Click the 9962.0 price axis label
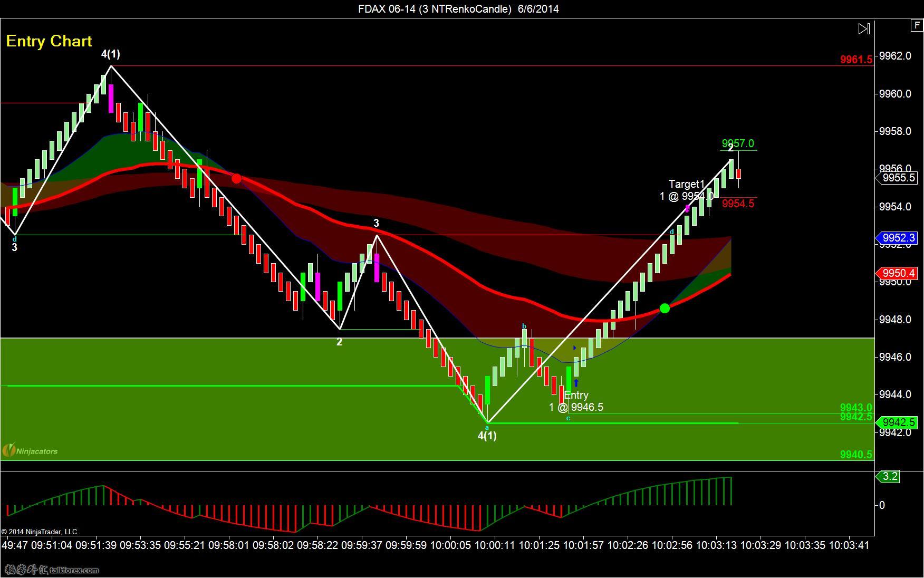The image size is (924, 578). (x=895, y=56)
